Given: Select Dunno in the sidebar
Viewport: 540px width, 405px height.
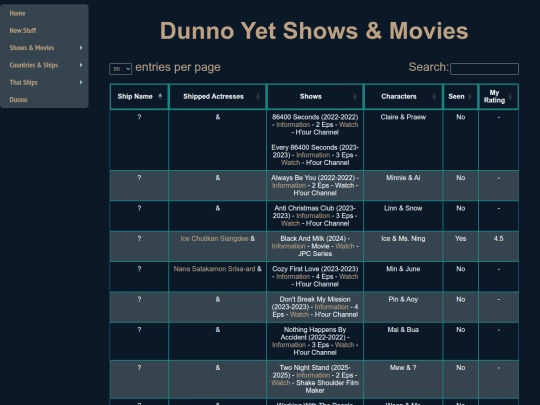Looking at the screenshot, I should pyautogui.click(x=18, y=100).
